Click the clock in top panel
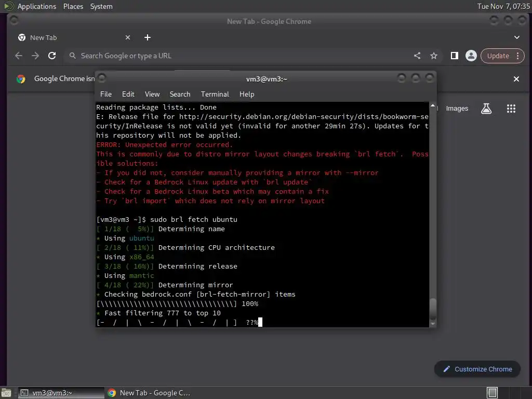 503,6
